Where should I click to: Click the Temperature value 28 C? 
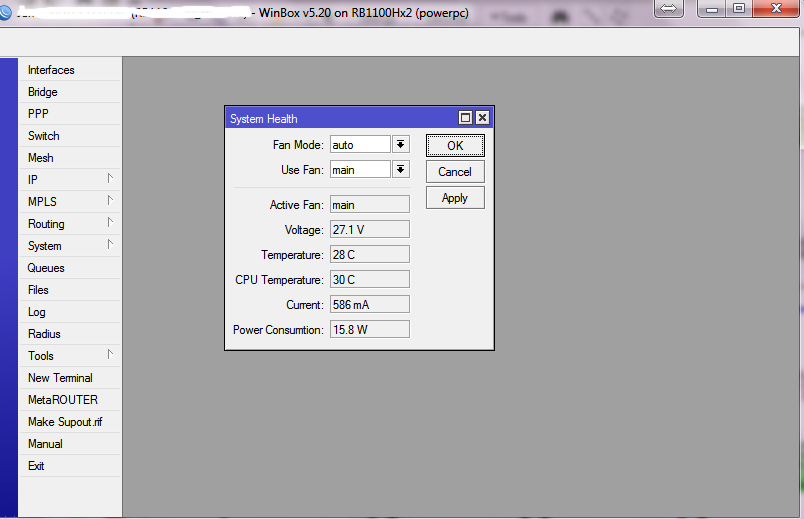370,255
